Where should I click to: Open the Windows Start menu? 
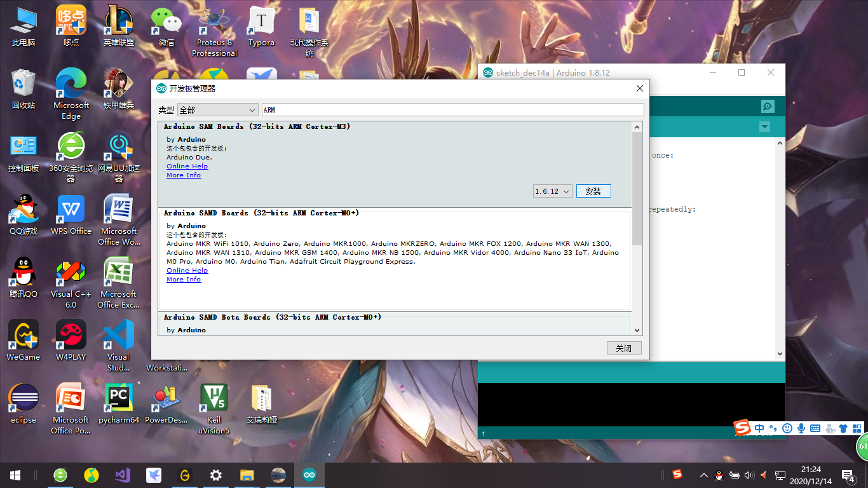pyautogui.click(x=15, y=475)
